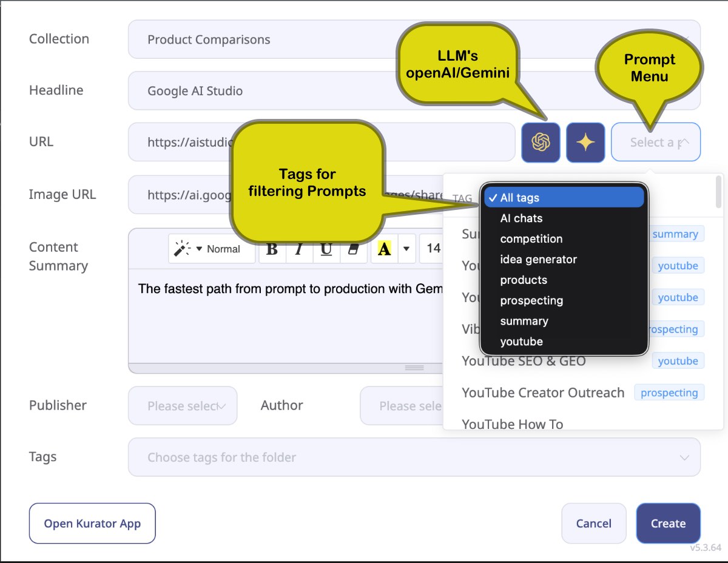The height and width of the screenshot is (563, 728).
Task: Click the prompt list scrollbar
Action: (x=719, y=192)
